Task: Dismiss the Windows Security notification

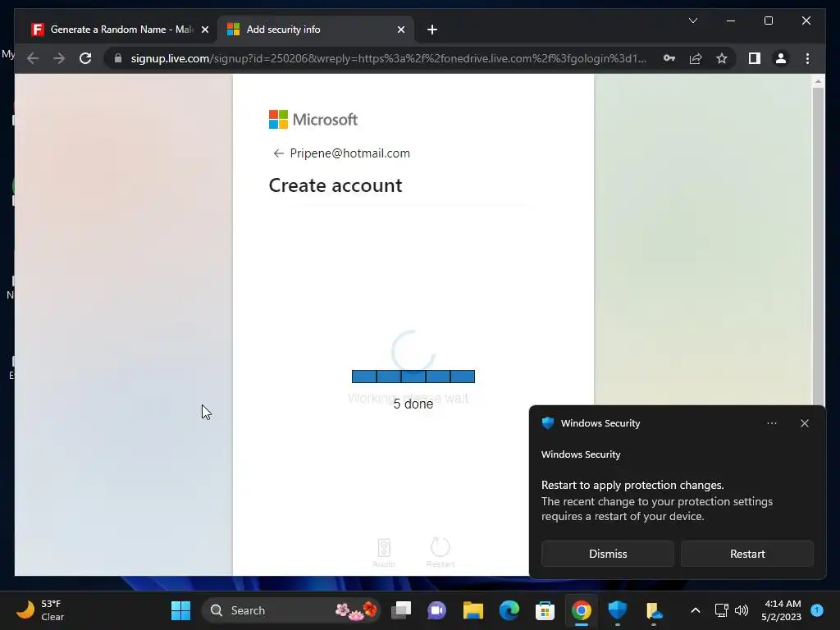Action: (x=608, y=554)
